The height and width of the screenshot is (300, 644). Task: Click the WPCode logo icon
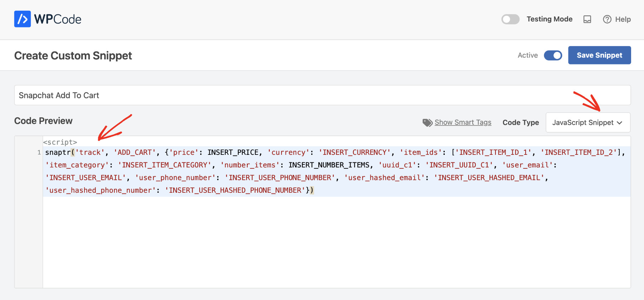pyautogui.click(x=23, y=19)
